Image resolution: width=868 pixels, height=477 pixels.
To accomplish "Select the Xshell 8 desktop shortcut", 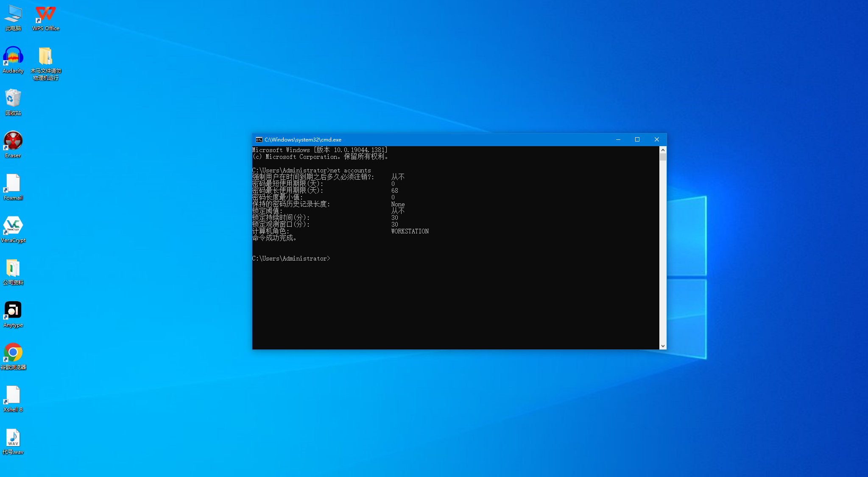I will (x=13, y=399).
